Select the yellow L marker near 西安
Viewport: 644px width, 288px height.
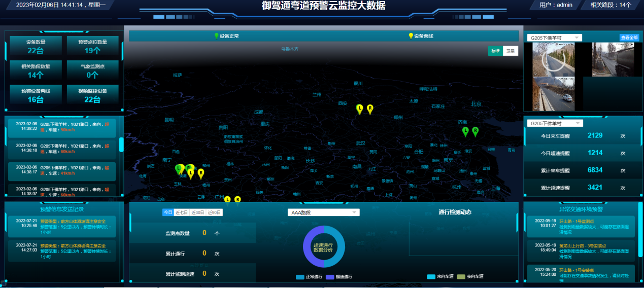(x=359, y=109)
